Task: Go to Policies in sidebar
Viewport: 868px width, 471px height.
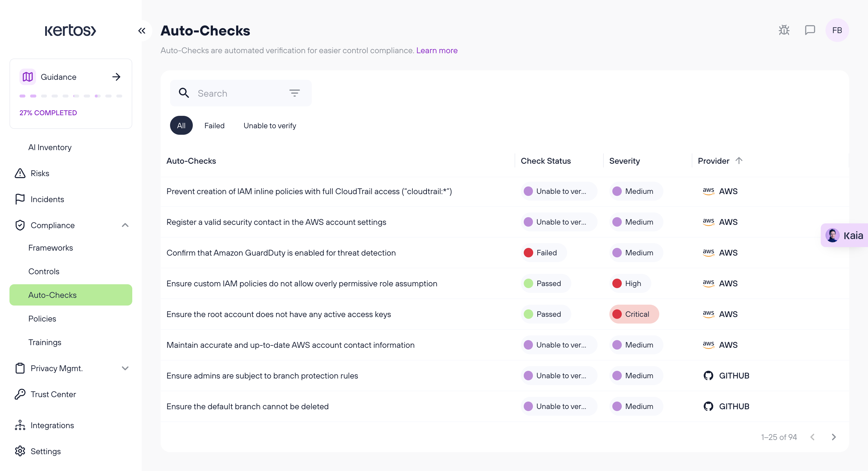Action: [42, 319]
